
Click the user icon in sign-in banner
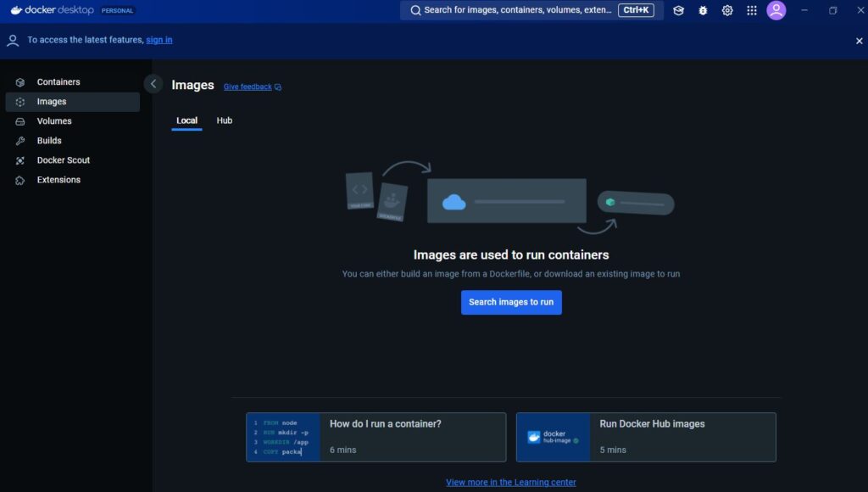pos(13,41)
